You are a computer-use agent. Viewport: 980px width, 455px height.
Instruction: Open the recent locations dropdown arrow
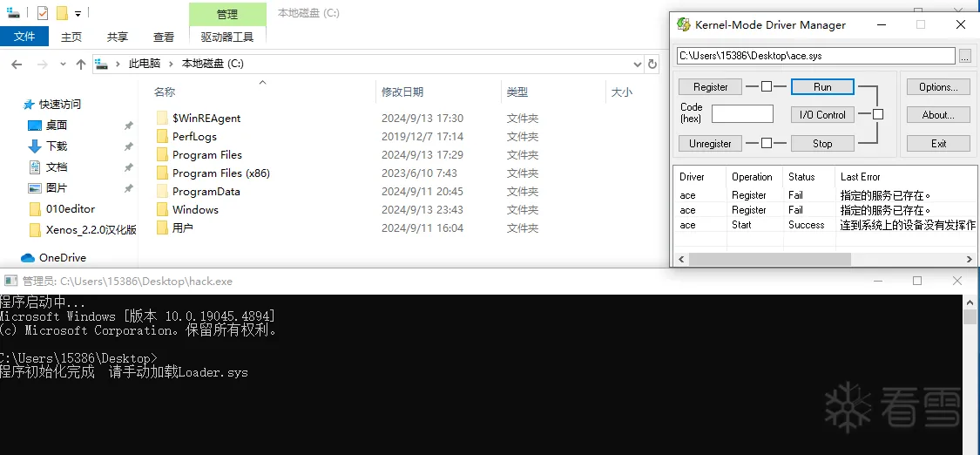[x=63, y=64]
